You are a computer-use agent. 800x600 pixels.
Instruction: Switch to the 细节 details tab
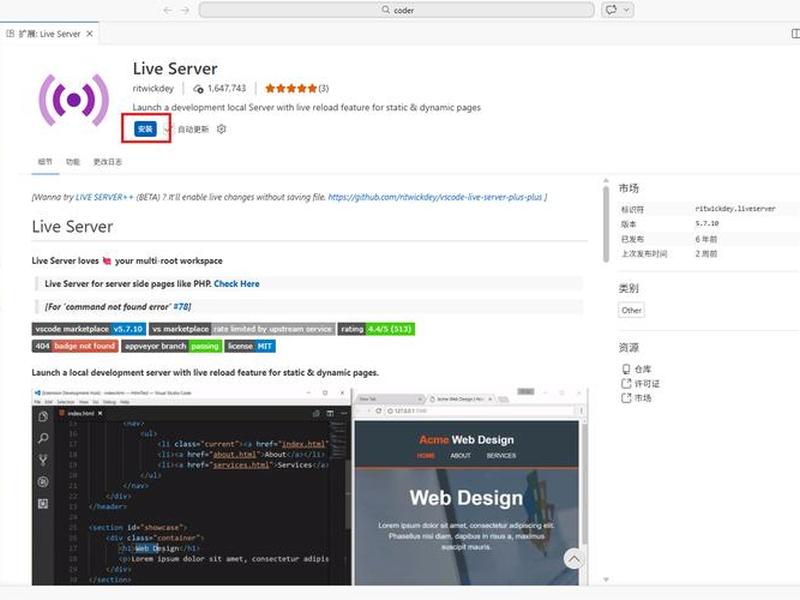click(45, 162)
